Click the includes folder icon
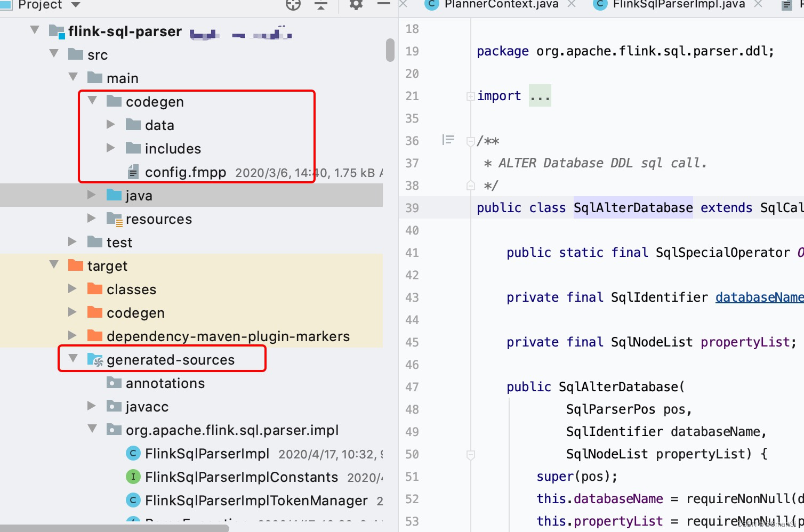This screenshot has height=532, width=804. (133, 148)
